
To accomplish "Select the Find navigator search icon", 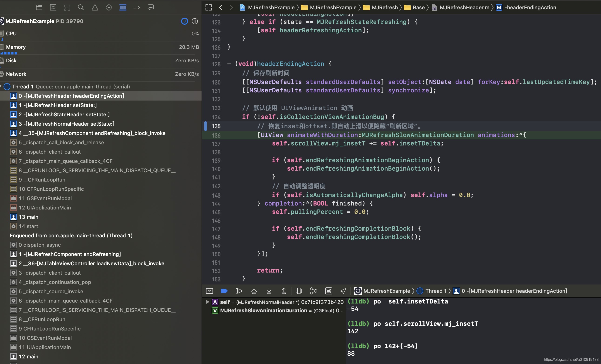I will (81, 7).
